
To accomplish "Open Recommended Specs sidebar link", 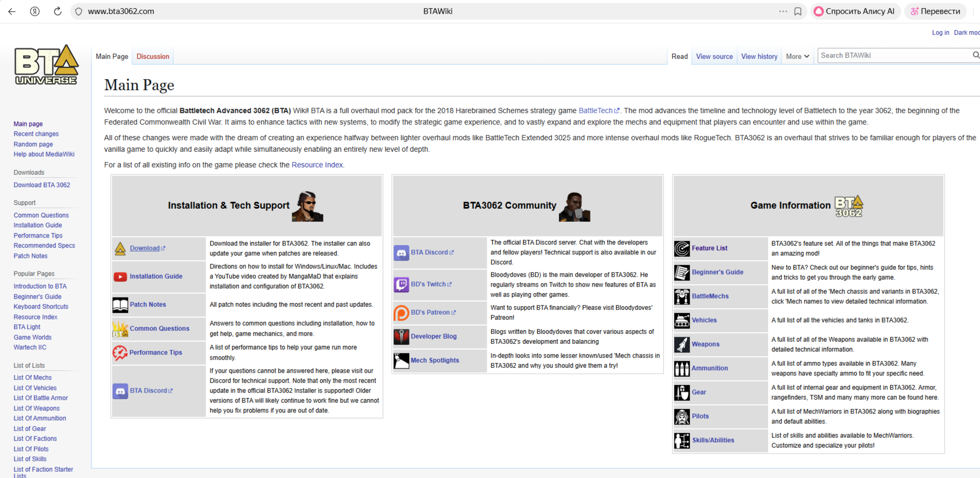I will tap(44, 246).
